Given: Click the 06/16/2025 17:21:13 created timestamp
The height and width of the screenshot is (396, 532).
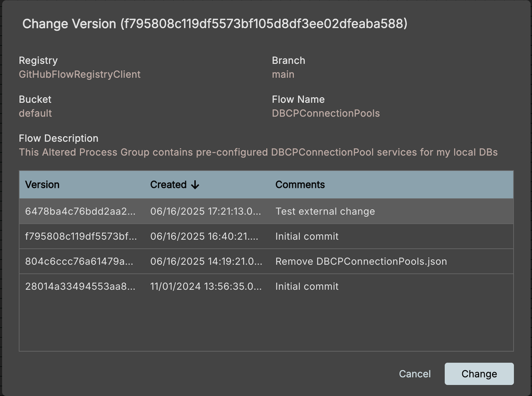Looking at the screenshot, I should tap(206, 211).
